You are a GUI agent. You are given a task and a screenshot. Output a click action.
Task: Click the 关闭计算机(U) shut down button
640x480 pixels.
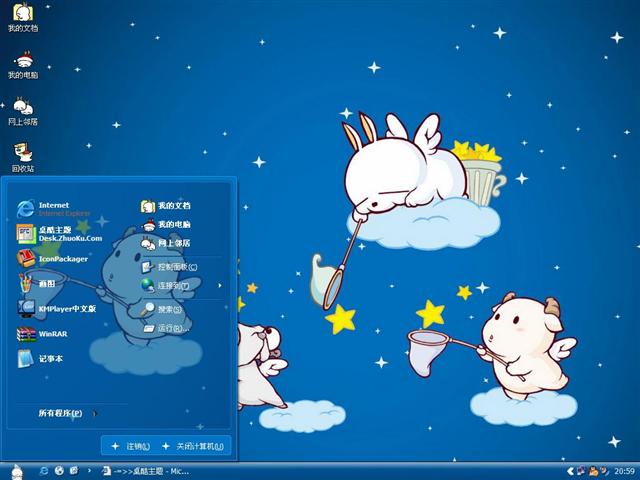click(193, 446)
